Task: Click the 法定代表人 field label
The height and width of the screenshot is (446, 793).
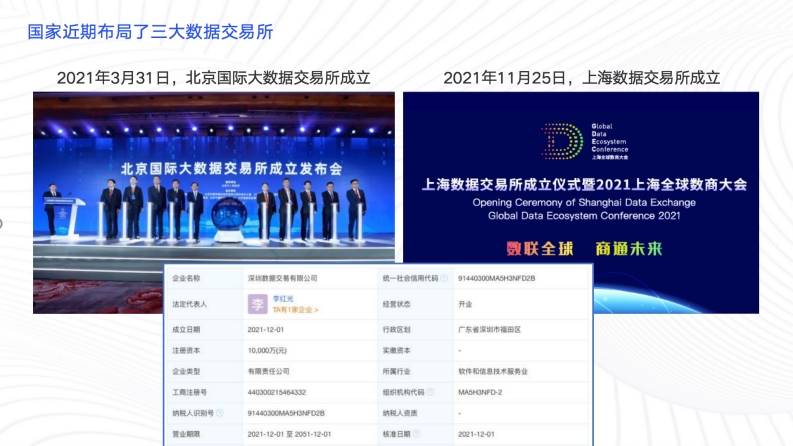Action: [190, 304]
